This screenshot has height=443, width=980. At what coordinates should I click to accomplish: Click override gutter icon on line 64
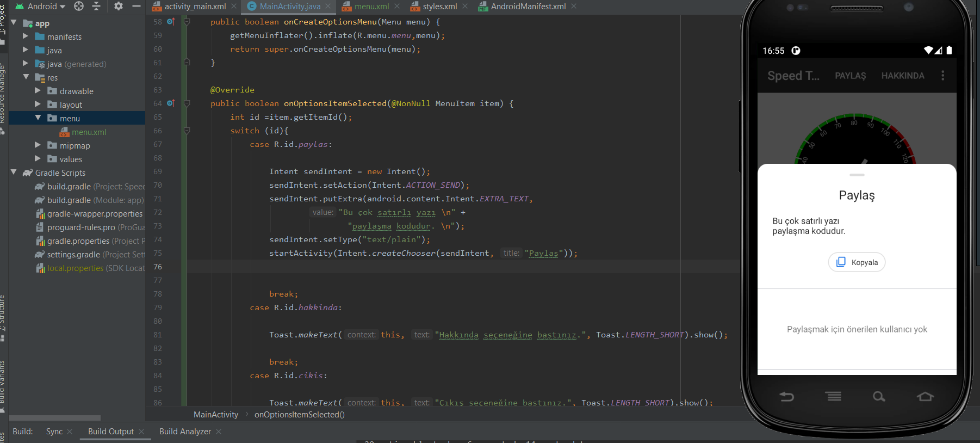pos(171,103)
